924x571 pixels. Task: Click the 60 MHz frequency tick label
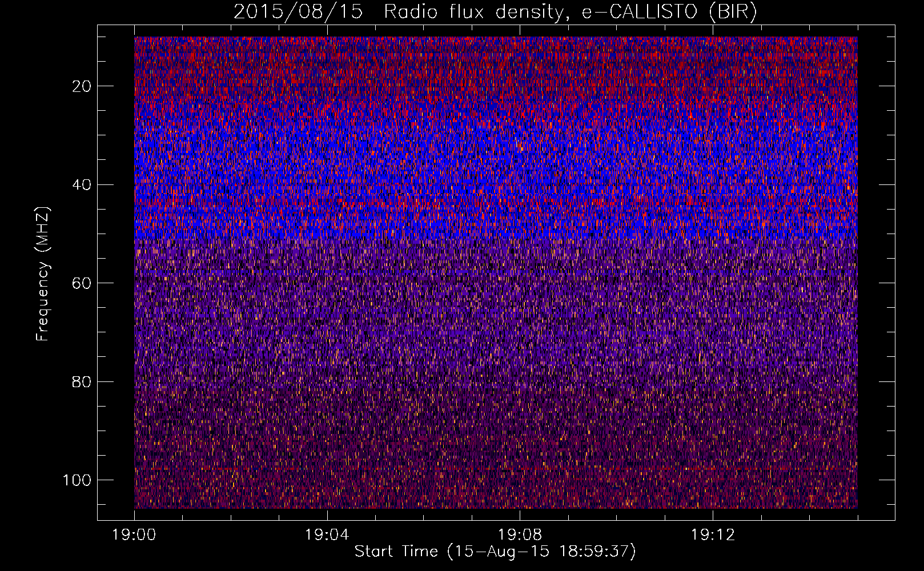pyautogui.click(x=82, y=283)
